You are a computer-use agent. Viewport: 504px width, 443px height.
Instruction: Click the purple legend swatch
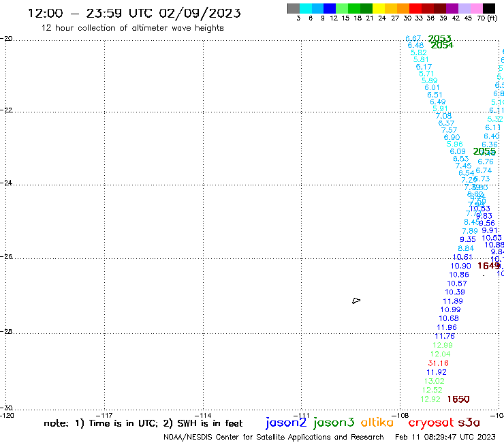click(452, 8)
